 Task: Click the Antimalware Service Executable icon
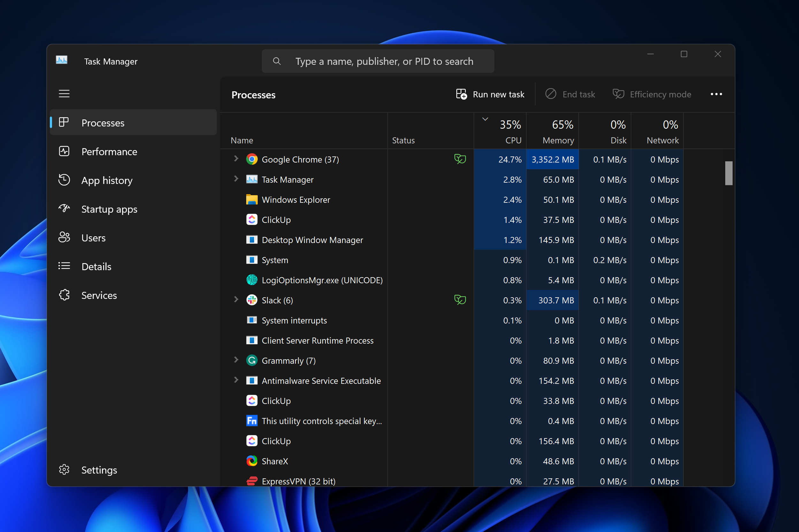[252, 381]
